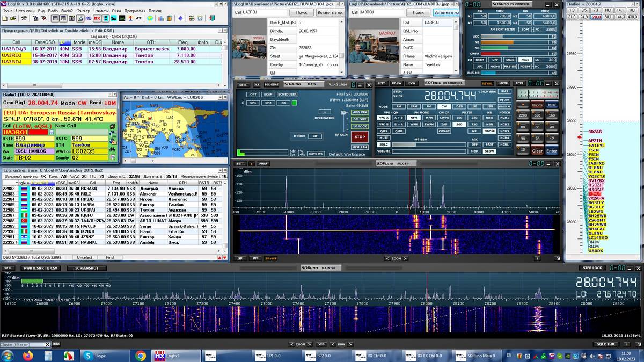
Task: Launch Firefox from the taskbar
Action: 28,356
